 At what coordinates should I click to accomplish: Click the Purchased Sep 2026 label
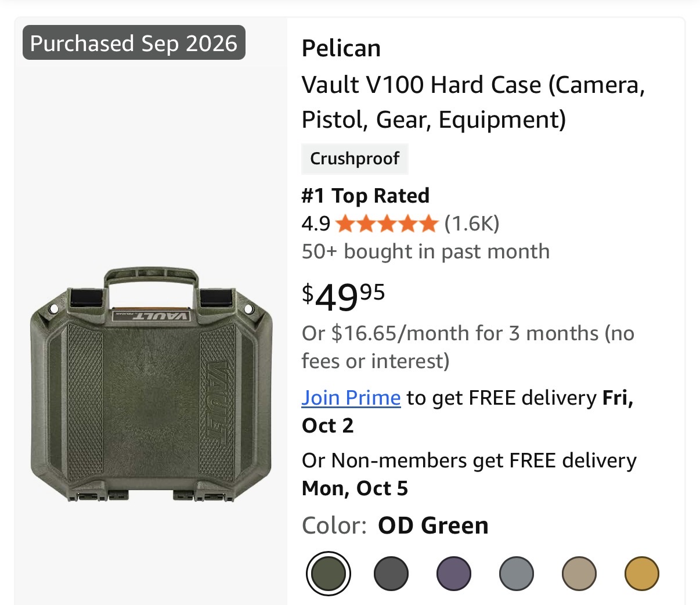click(x=134, y=43)
